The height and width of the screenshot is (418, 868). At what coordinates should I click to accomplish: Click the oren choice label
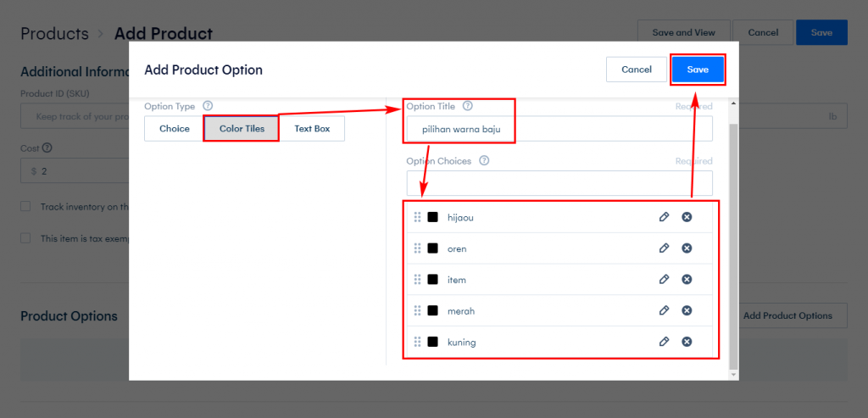(457, 248)
